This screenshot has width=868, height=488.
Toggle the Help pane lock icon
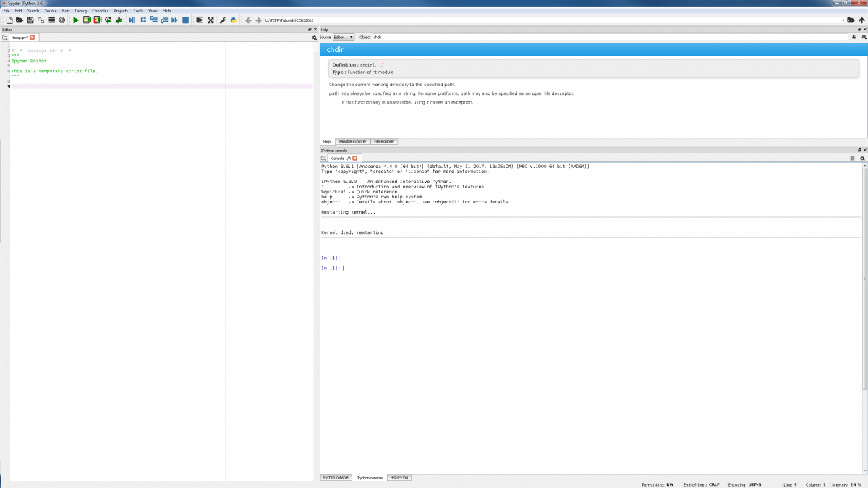pos(854,37)
